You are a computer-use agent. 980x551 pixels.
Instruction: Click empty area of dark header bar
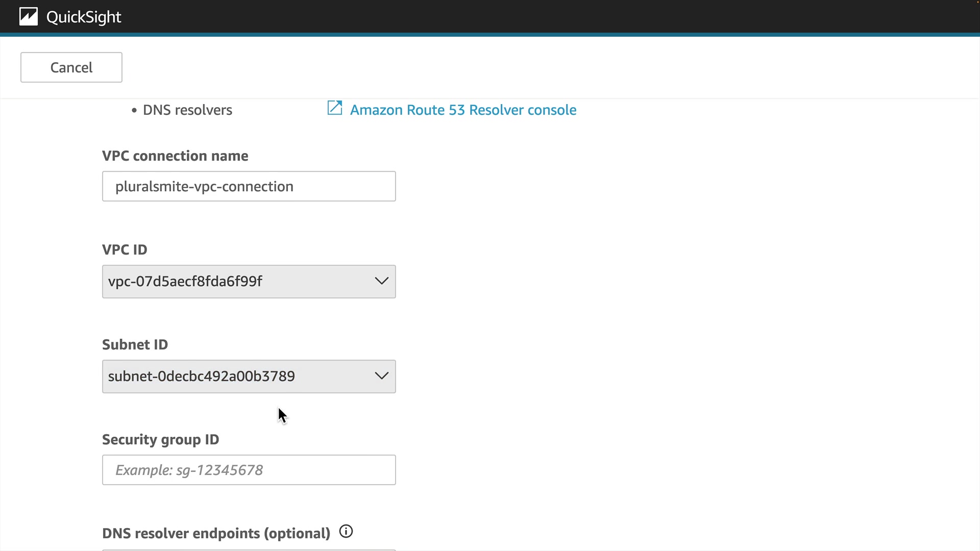(510, 17)
